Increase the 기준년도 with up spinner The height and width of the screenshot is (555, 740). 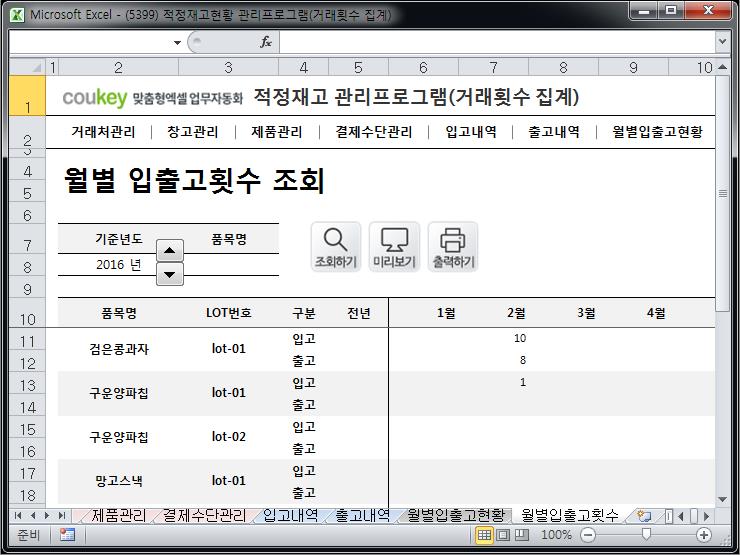170,251
